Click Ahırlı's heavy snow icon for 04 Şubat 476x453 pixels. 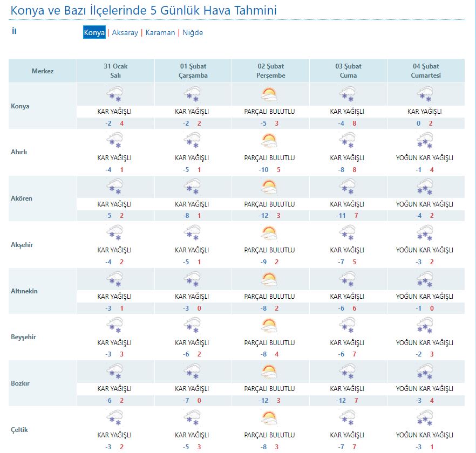pyautogui.click(x=425, y=142)
